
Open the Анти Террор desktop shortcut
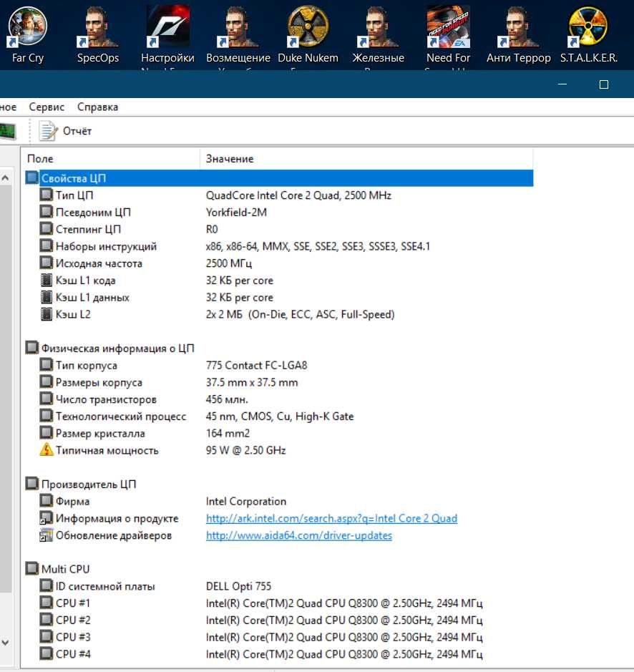[x=518, y=34]
